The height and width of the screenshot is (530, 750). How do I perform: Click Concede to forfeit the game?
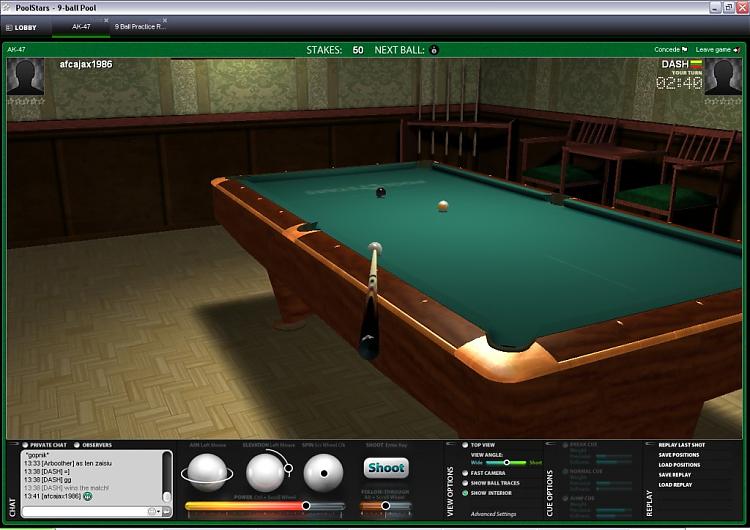pyautogui.click(x=671, y=49)
